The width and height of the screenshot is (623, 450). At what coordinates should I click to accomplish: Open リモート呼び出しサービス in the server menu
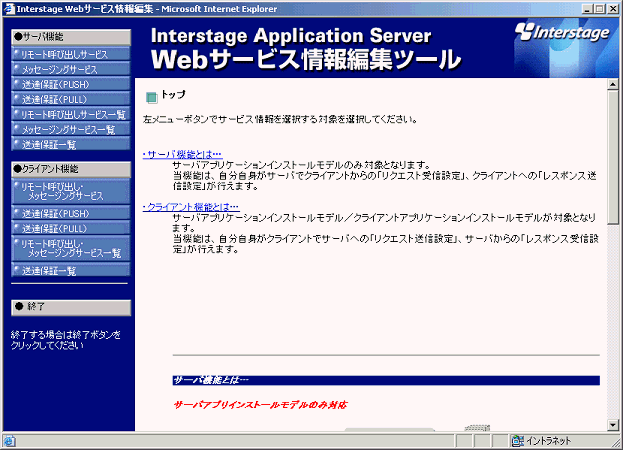(x=71, y=54)
